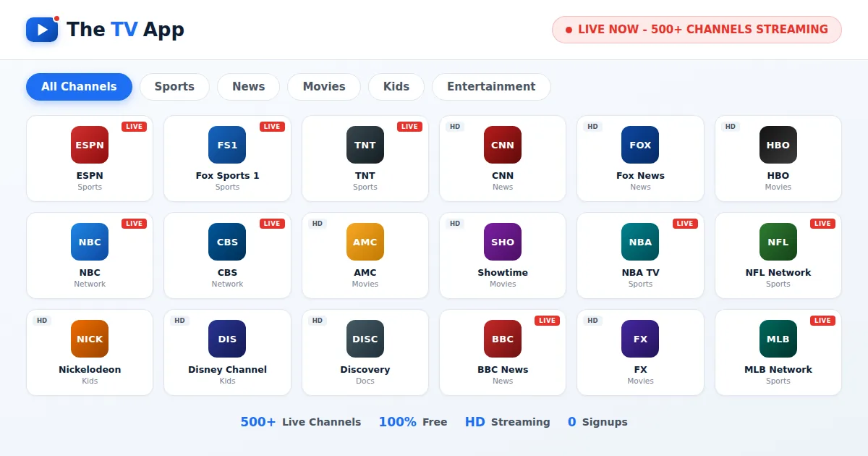Launch the AMC channel icon
This screenshot has height=456, width=868.
pyautogui.click(x=365, y=242)
